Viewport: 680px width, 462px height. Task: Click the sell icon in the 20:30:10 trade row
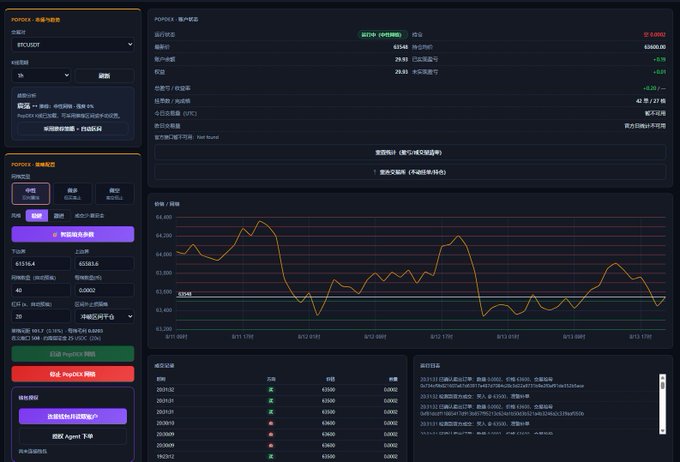pyautogui.click(x=271, y=423)
